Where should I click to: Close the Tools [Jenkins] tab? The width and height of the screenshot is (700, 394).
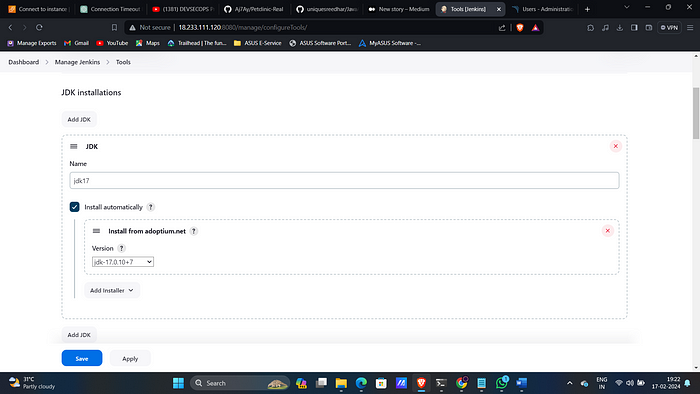tap(499, 9)
